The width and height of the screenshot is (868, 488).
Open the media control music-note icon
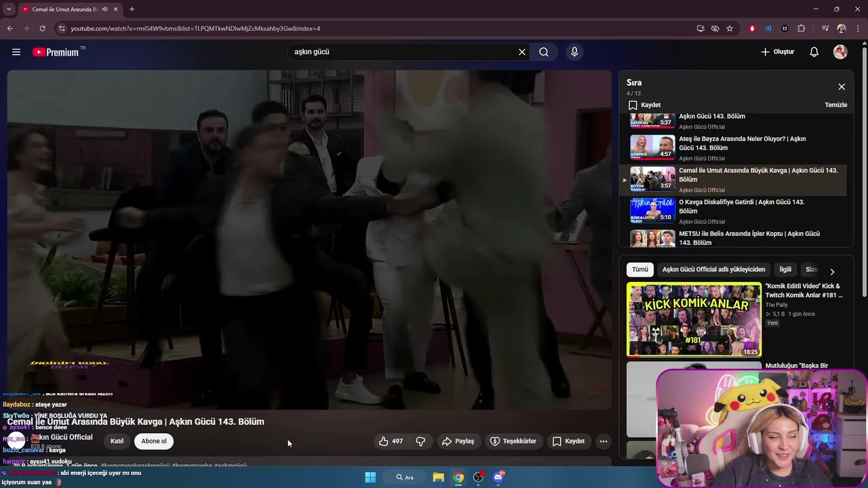tap(825, 28)
